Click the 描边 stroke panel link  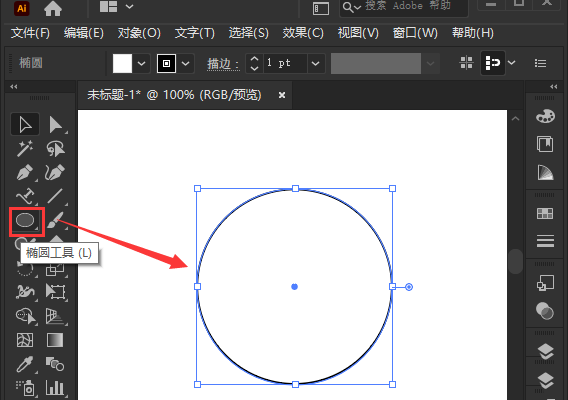(223, 64)
